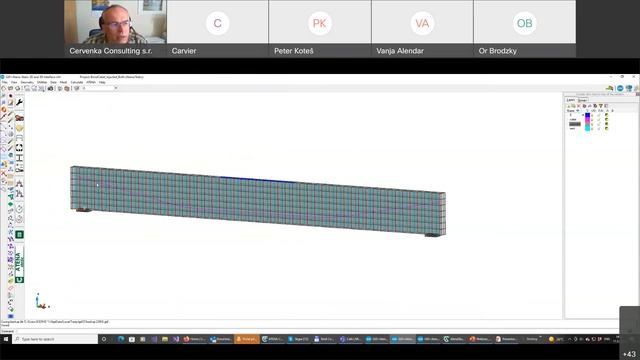The height and width of the screenshot is (360, 640).
Task: Click the blue circular icon at top right
Action: [620, 88]
